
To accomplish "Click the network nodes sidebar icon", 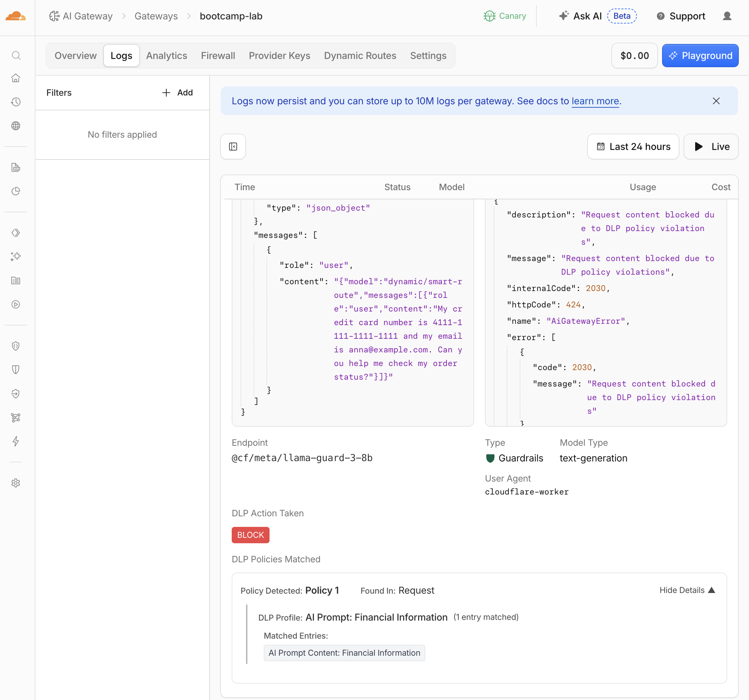I will 16,417.
